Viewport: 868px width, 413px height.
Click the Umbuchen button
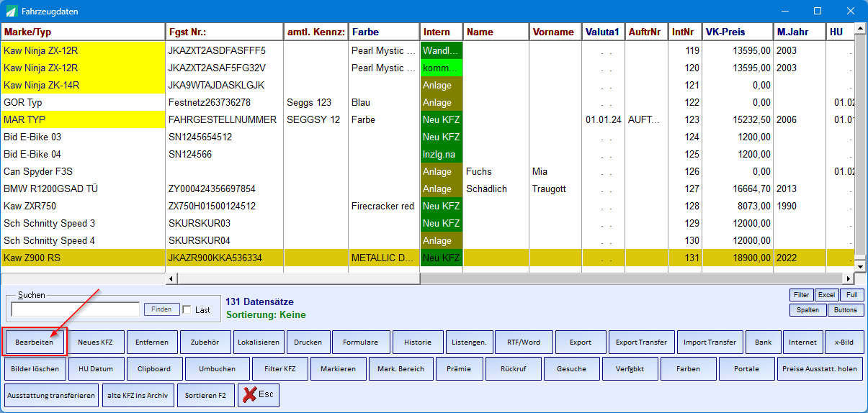(x=218, y=369)
